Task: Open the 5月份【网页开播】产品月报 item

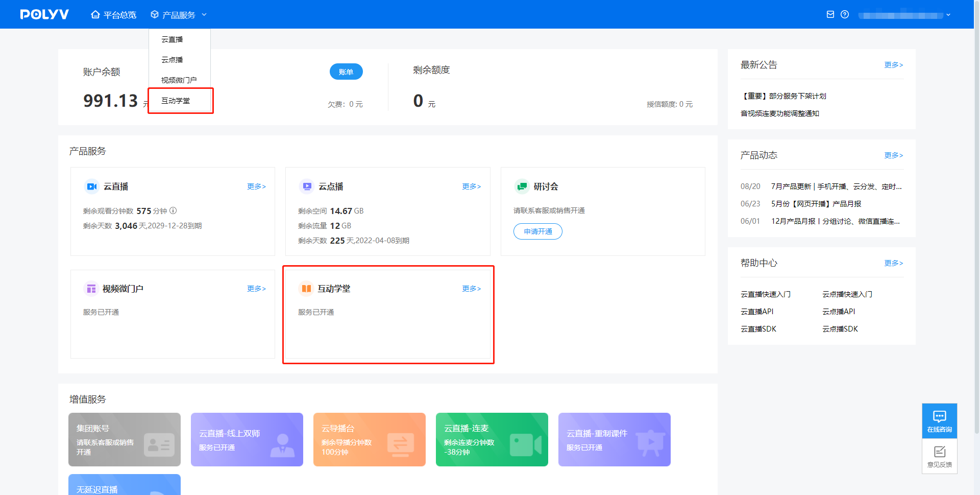Action: tap(816, 204)
